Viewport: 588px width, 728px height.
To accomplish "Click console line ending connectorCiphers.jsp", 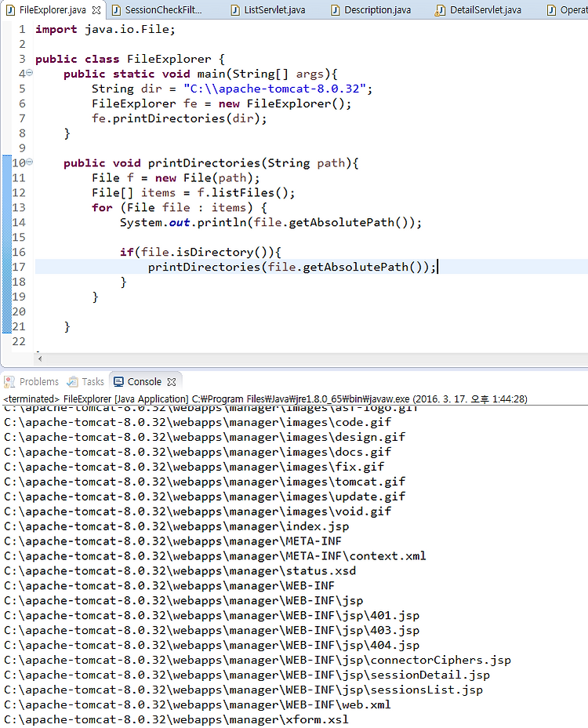I will point(257,661).
